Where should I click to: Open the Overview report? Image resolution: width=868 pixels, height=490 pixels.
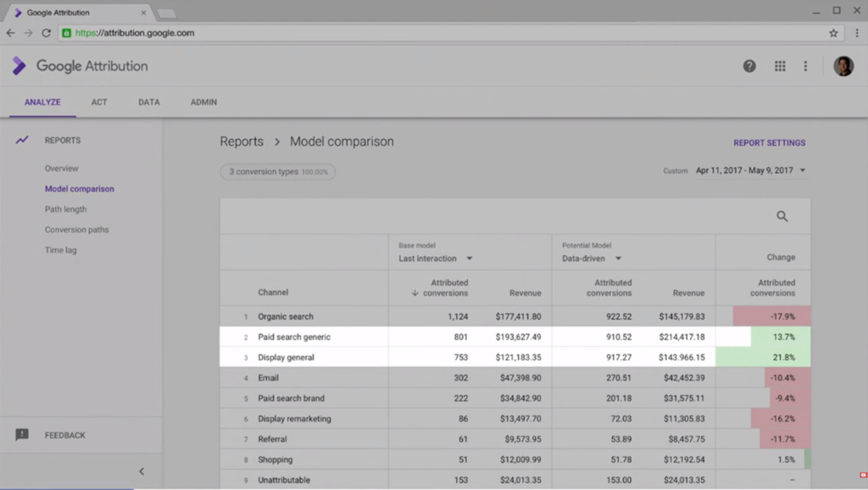point(61,169)
